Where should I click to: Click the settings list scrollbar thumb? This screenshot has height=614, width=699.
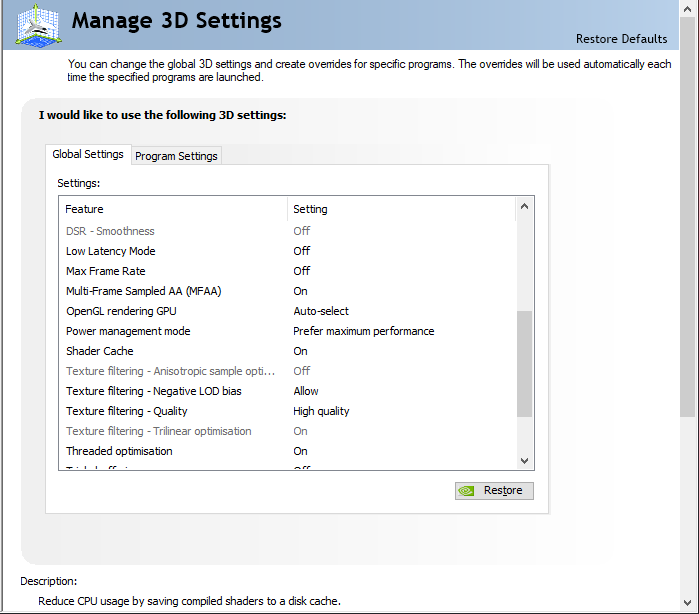tap(525, 364)
